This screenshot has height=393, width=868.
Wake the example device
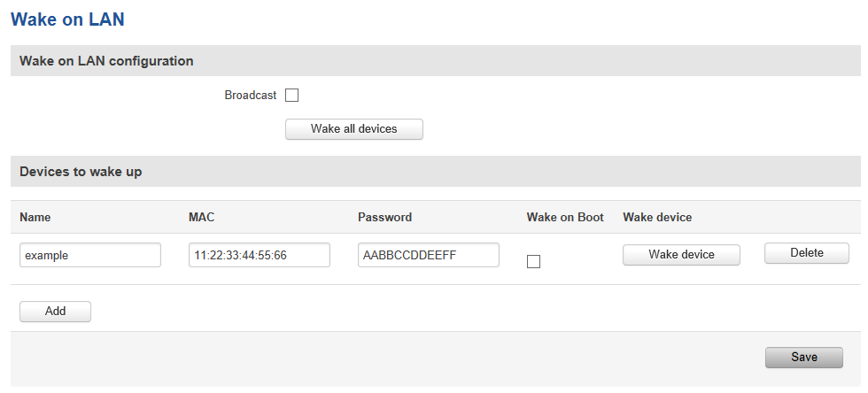[x=681, y=255]
